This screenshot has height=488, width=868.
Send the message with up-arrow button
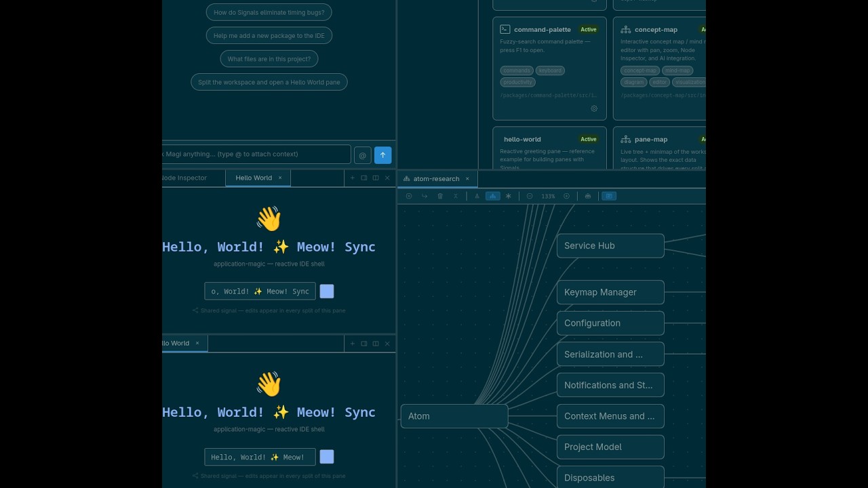382,155
